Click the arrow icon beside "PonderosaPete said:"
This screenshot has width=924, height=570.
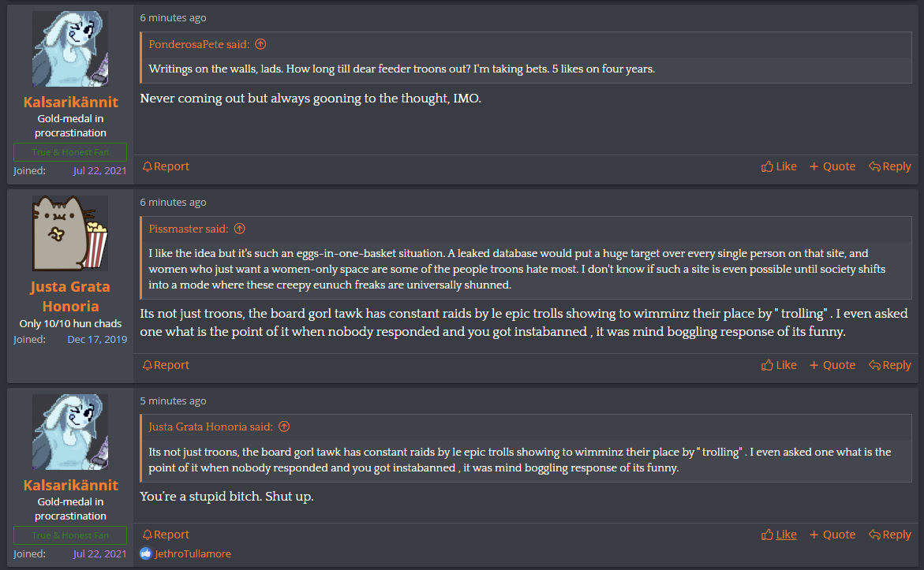pos(260,44)
